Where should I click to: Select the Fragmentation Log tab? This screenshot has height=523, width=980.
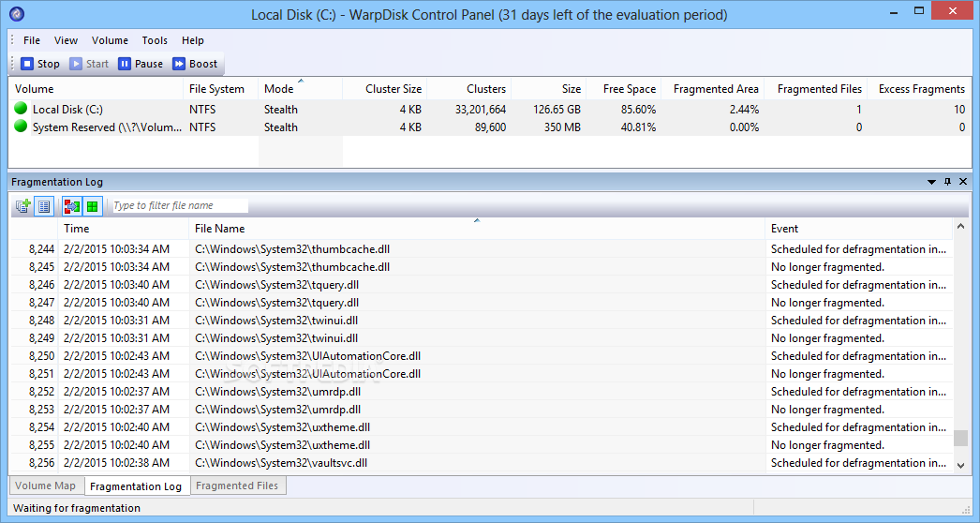pyautogui.click(x=136, y=486)
